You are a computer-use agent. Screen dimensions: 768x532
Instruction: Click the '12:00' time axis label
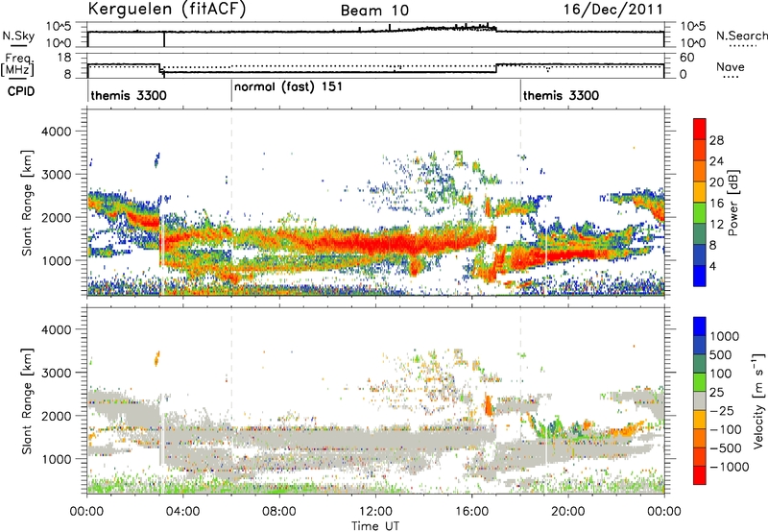(375, 512)
